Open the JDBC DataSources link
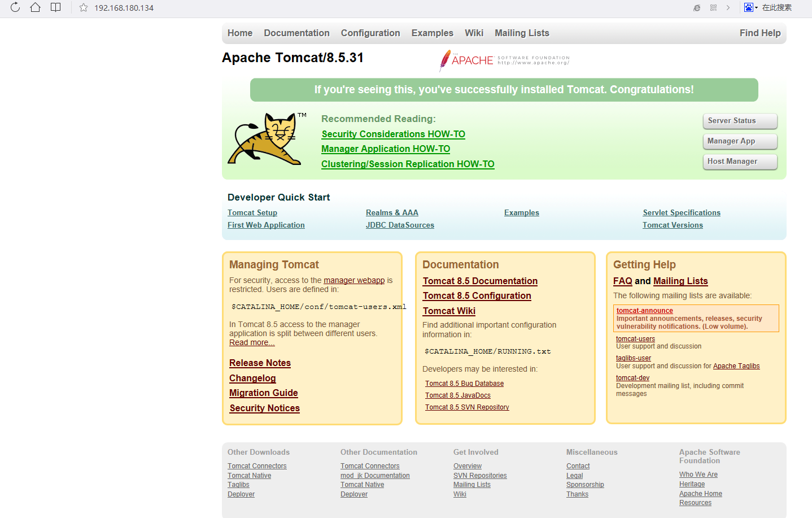812x518 pixels. click(x=400, y=225)
